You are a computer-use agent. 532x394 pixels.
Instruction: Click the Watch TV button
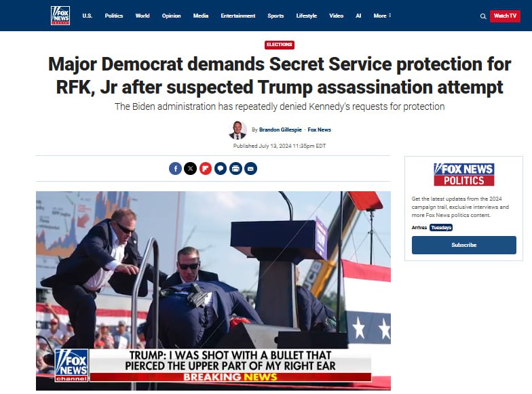505,16
